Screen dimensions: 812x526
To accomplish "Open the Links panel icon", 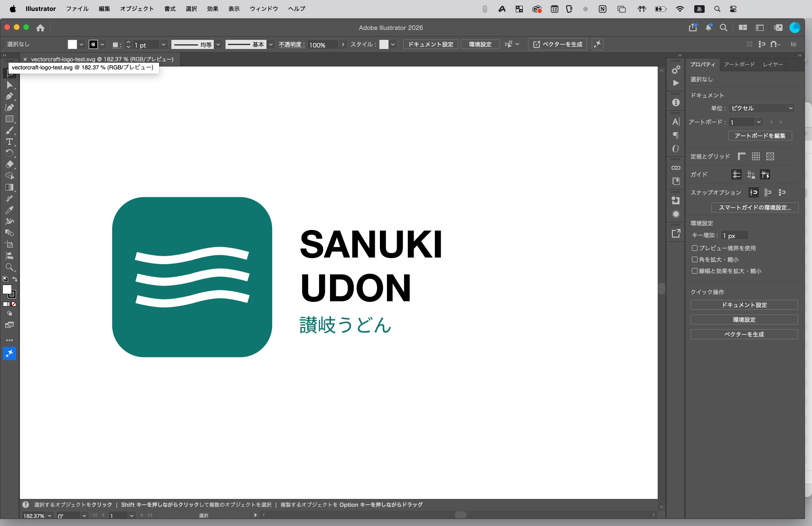I will (x=676, y=168).
